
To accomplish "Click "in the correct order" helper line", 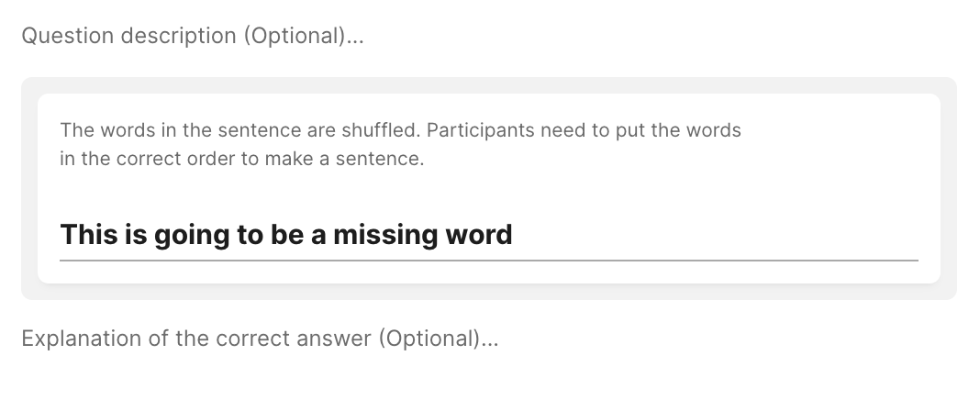I will pos(241,158).
